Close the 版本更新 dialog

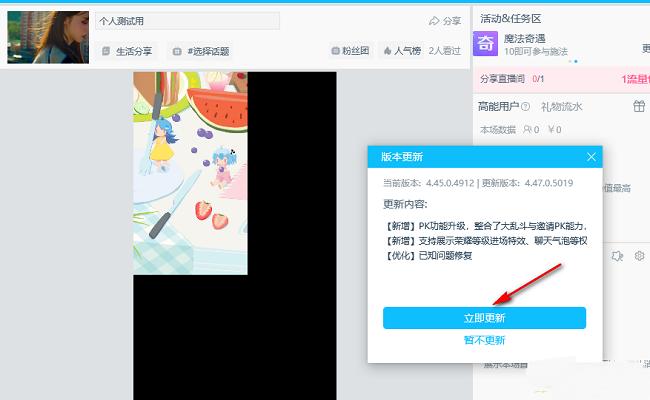point(592,157)
